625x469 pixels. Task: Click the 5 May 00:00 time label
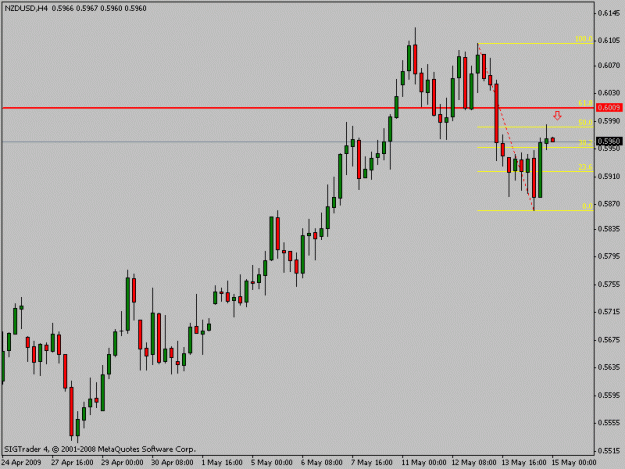pyautogui.click(x=272, y=462)
